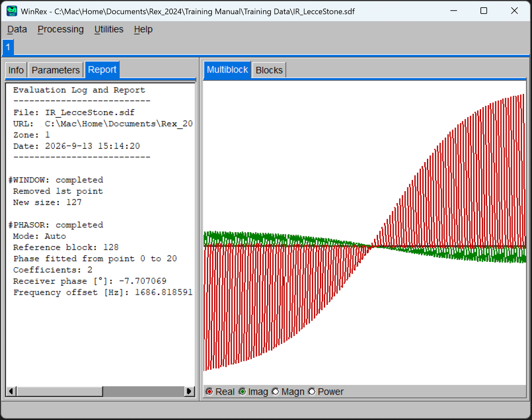Image resolution: width=532 pixels, height=420 pixels.
Task: Click the 'New size: 127' line
Action: coord(47,202)
